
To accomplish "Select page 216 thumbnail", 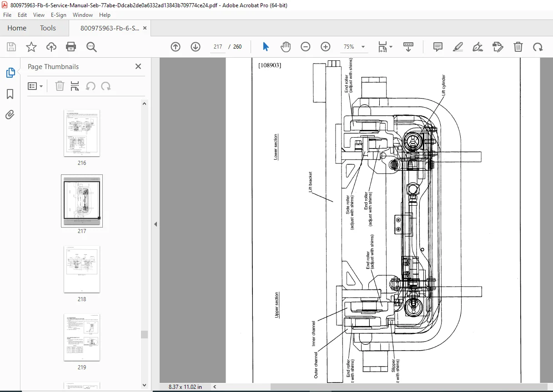I will pyautogui.click(x=82, y=133).
